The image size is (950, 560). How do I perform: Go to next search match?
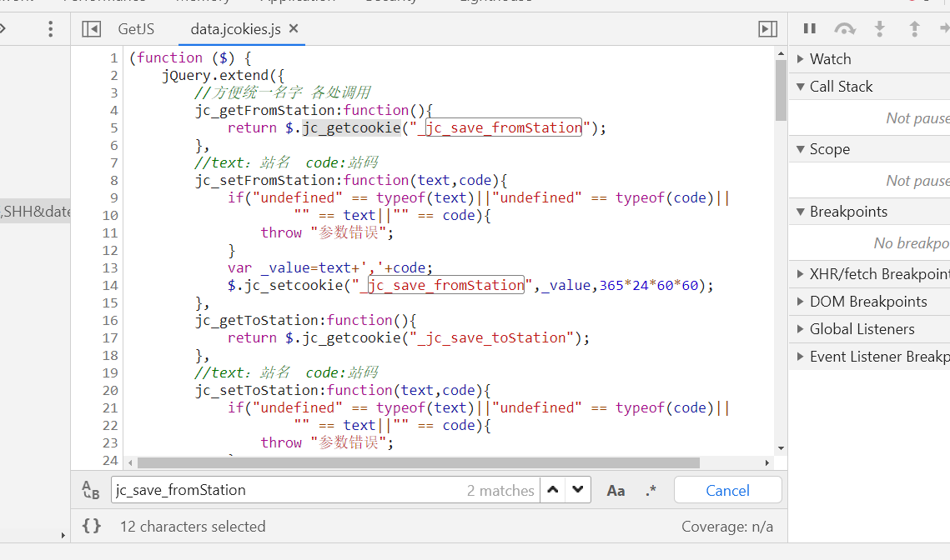point(578,490)
